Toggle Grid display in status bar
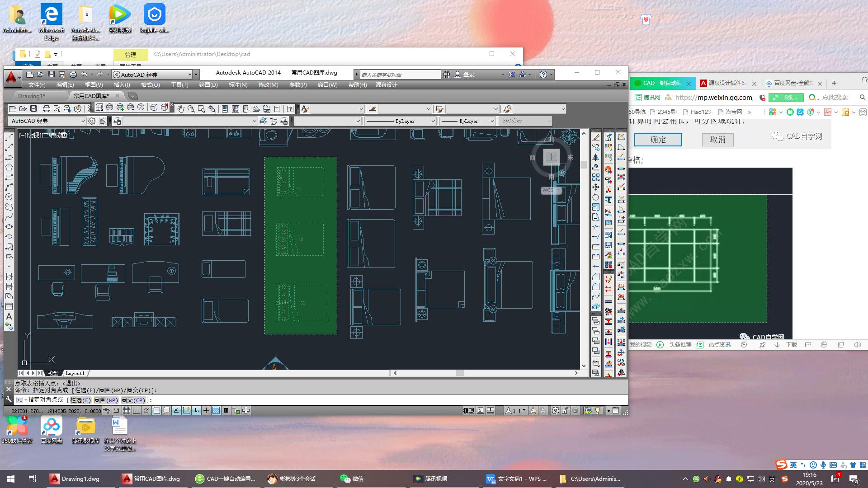Image resolution: width=868 pixels, height=488 pixels. pos(127,411)
